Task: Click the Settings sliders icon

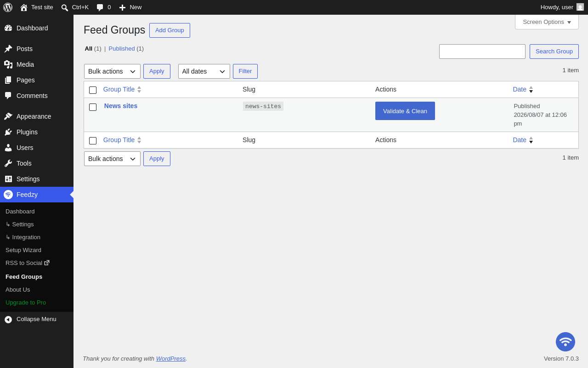Action: pos(8,179)
